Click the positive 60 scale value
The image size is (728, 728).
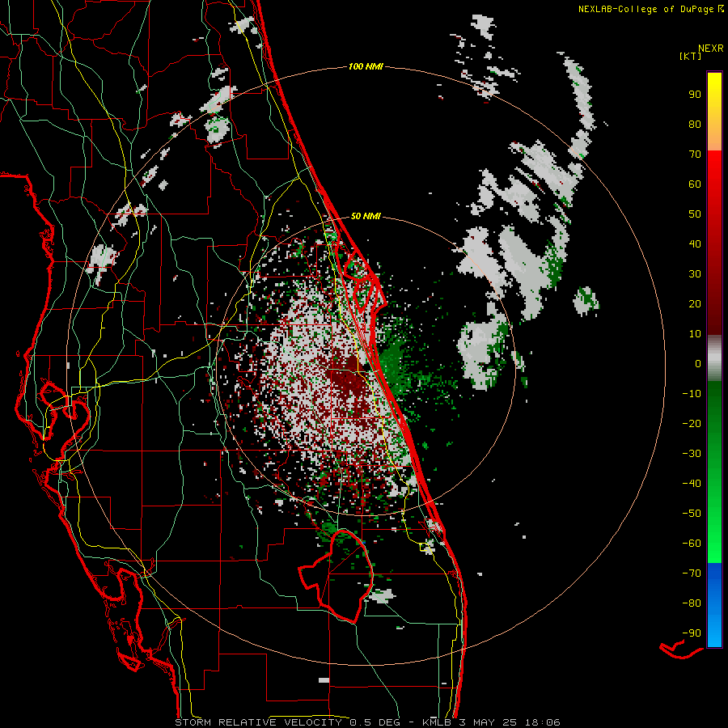click(x=695, y=184)
